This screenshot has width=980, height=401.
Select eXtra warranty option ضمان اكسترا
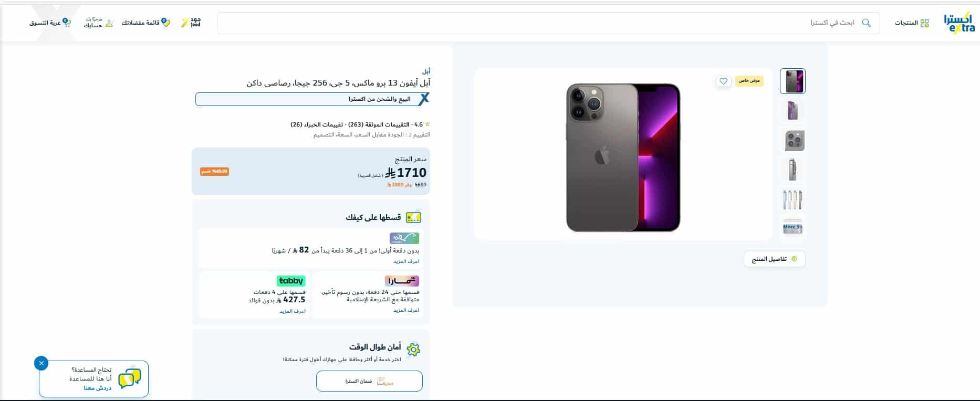point(369,381)
